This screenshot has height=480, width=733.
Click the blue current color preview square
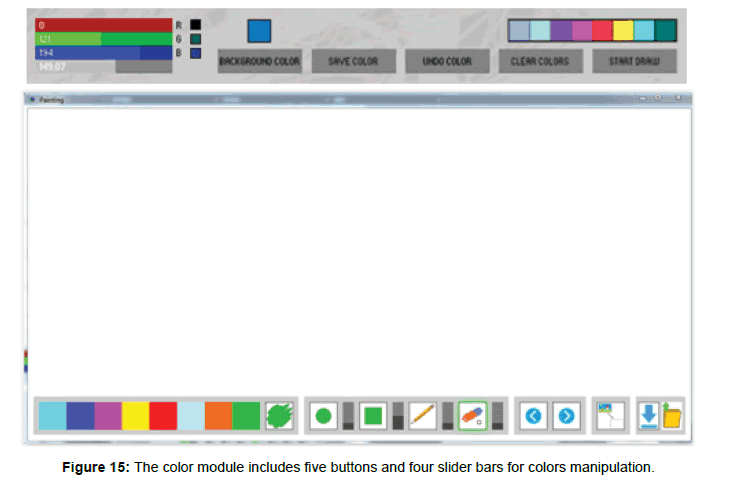[x=259, y=30]
